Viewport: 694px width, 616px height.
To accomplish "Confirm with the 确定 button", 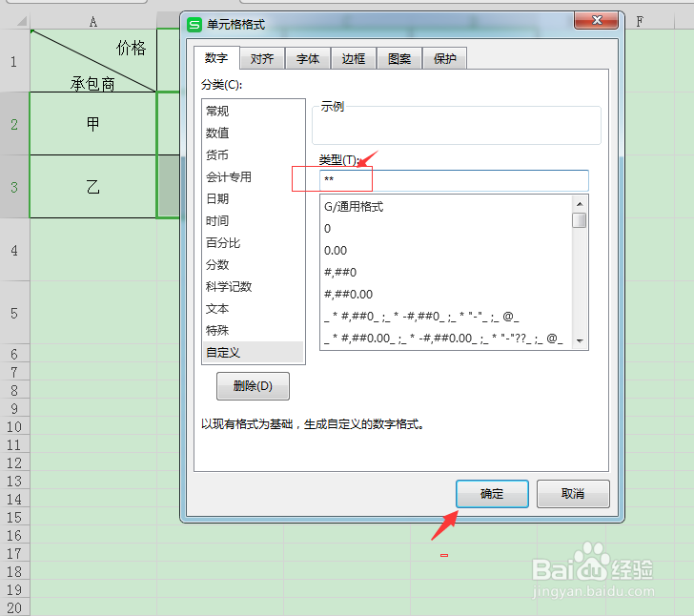I will click(x=492, y=494).
